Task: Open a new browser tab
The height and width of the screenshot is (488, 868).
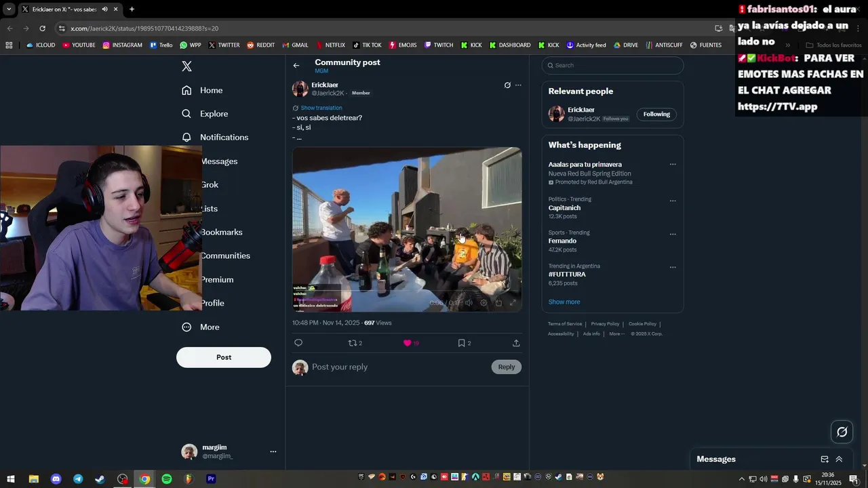Action: click(x=132, y=9)
